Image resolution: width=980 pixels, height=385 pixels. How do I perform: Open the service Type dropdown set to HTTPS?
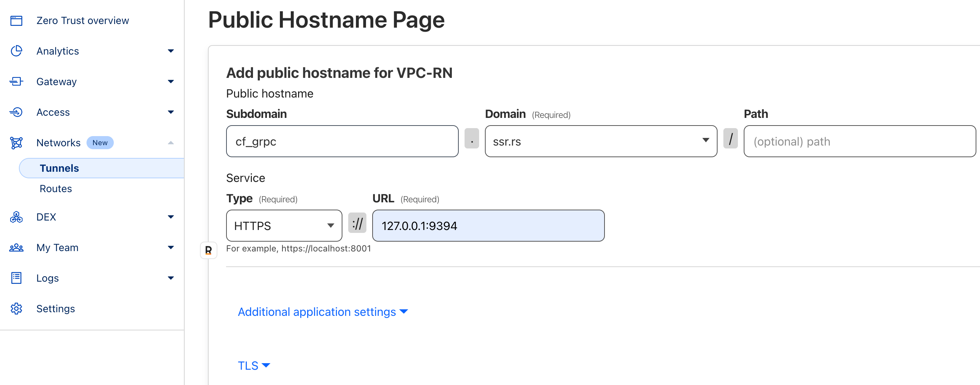click(x=284, y=226)
